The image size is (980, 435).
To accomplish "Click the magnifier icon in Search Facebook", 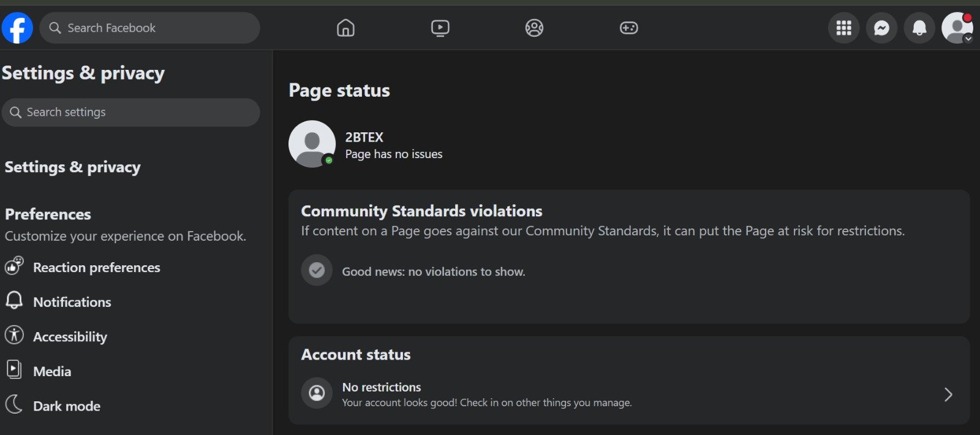I will pos(55,28).
